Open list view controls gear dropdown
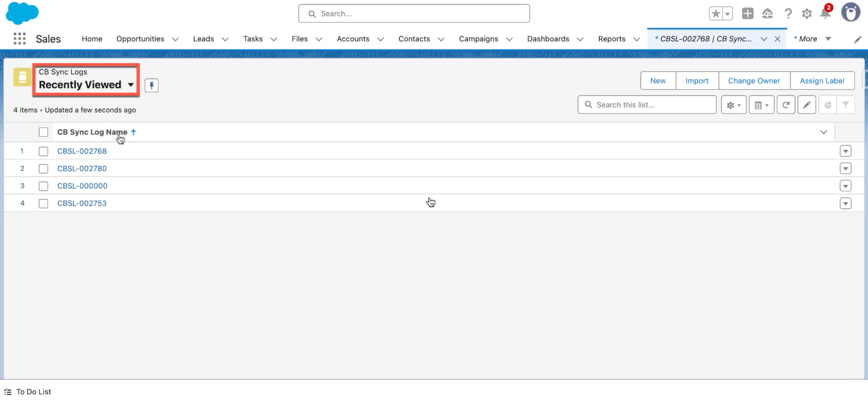Image resolution: width=868 pixels, height=402 pixels. pos(733,105)
